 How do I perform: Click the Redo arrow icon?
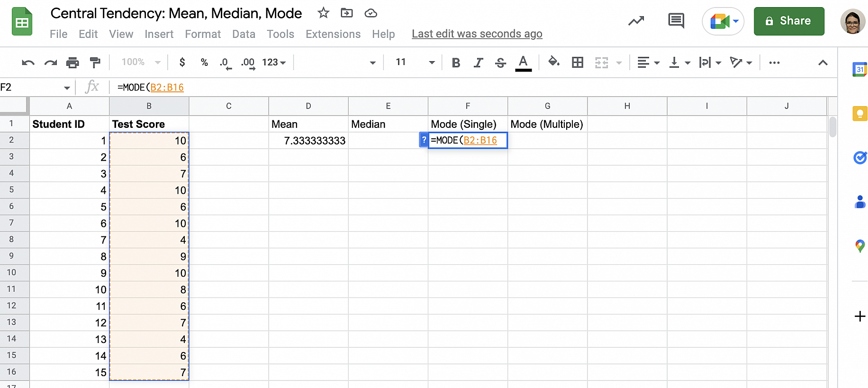(51, 63)
